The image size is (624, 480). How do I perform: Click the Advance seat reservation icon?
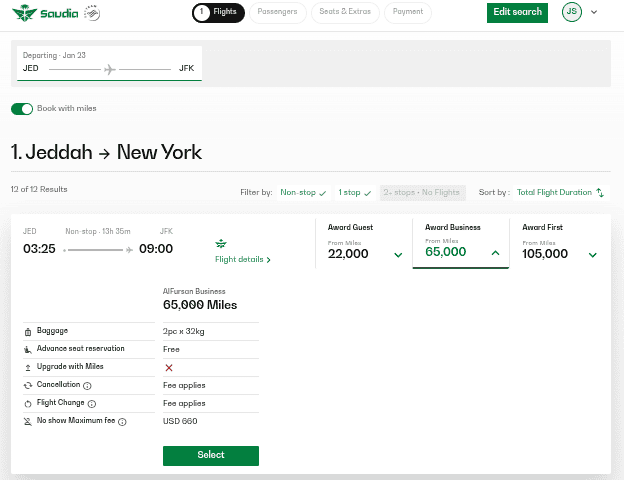pyautogui.click(x=28, y=349)
